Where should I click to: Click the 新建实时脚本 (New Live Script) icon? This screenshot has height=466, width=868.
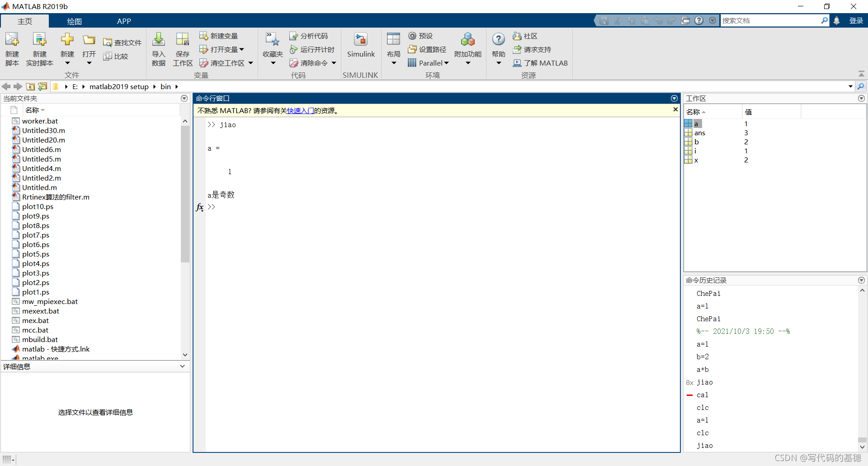pyautogui.click(x=40, y=40)
